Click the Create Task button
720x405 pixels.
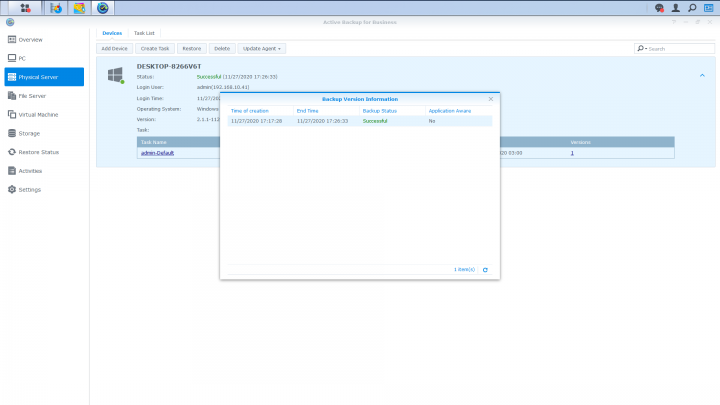tap(155, 48)
